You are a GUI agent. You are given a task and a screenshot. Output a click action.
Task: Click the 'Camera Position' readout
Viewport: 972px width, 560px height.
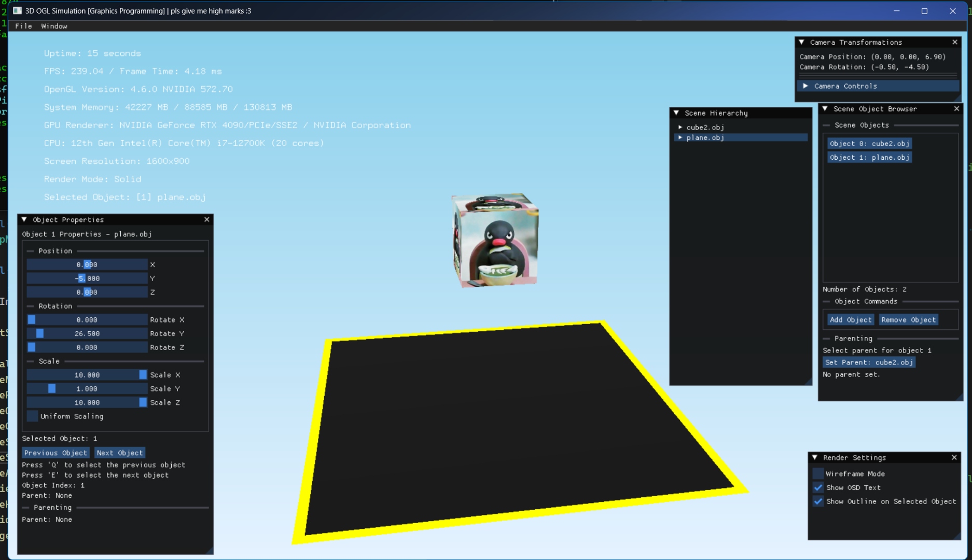[872, 57]
